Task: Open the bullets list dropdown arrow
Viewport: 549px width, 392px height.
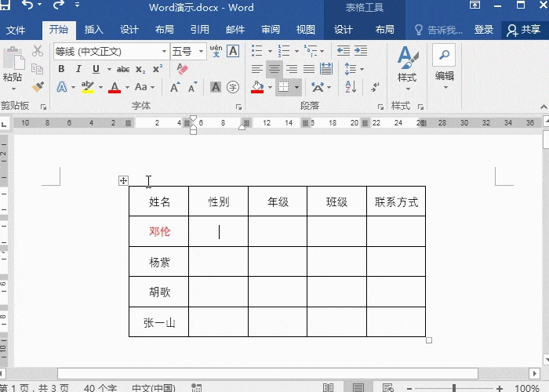Action: click(270, 52)
